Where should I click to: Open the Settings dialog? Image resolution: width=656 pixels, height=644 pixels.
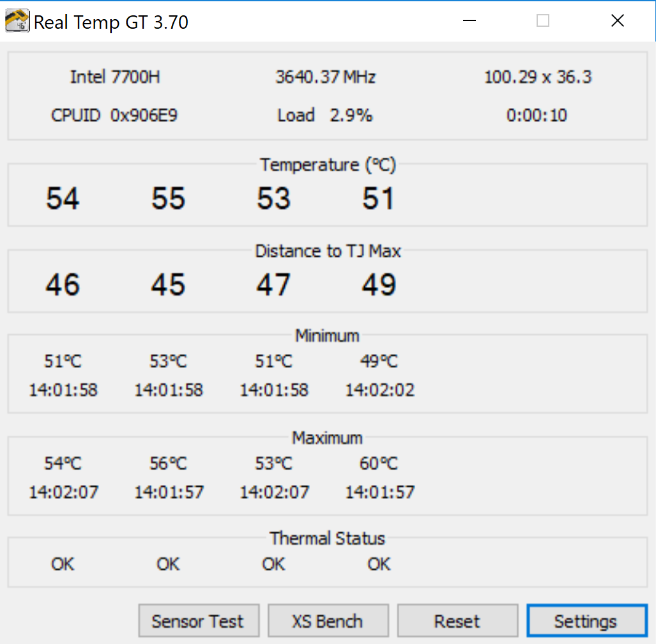(586, 621)
